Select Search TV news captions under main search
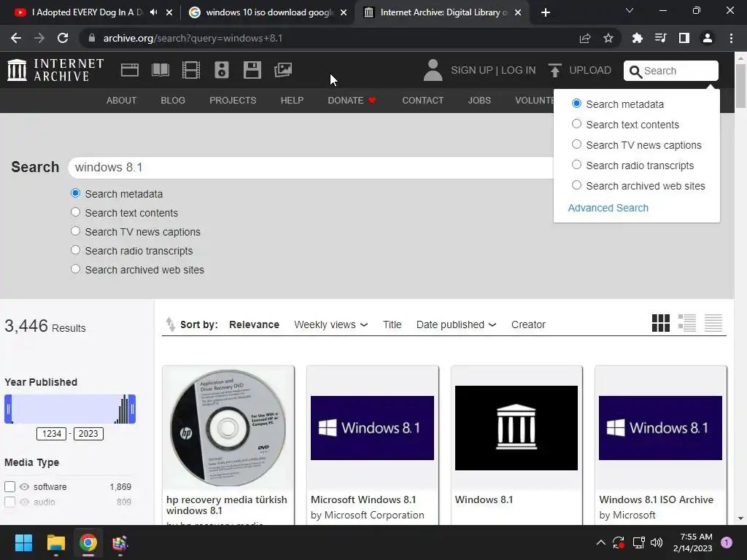This screenshot has height=560, width=747. (75, 231)
